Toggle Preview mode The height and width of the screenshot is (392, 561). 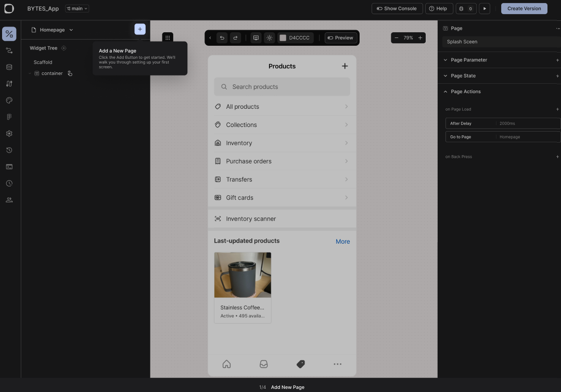pos(340,37)
